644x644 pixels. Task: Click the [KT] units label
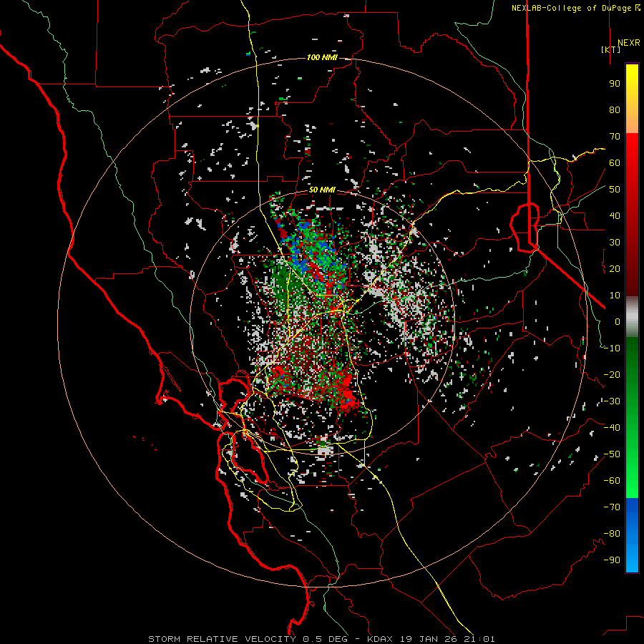pyautogui.click(x=611, y=49)
